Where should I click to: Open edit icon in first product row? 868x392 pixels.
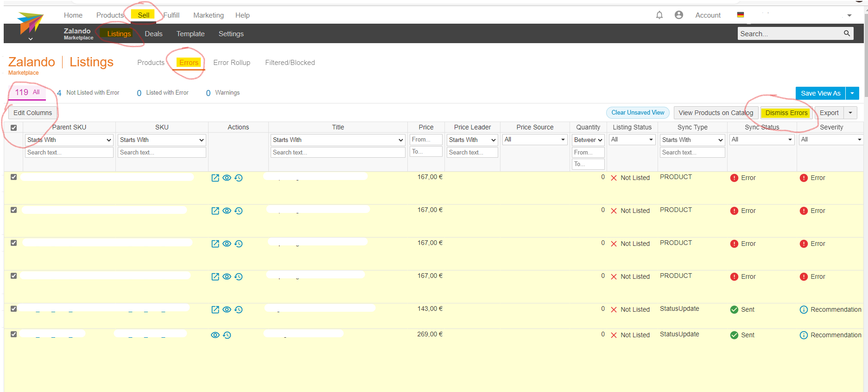pos(215,178)
